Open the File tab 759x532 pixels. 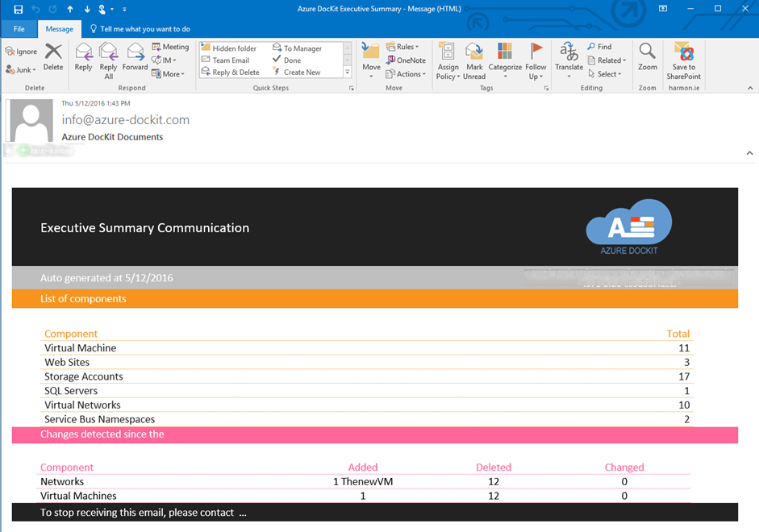tap(19, 29)
